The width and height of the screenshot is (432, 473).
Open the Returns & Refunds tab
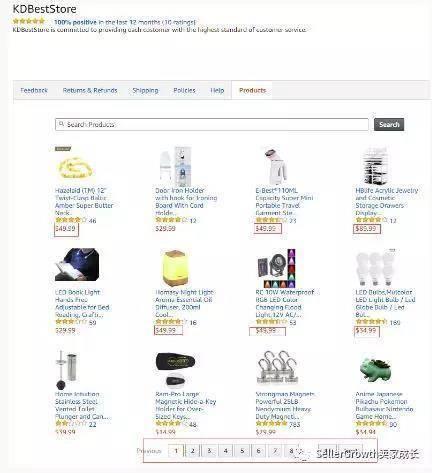tap(90, 90)
